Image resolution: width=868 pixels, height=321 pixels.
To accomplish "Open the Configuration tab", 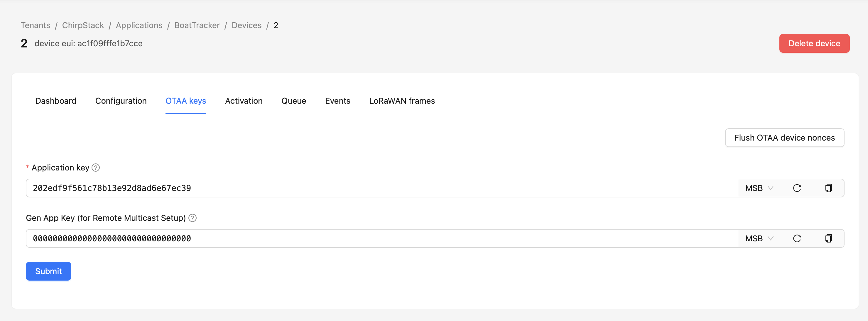I will 121,101.
